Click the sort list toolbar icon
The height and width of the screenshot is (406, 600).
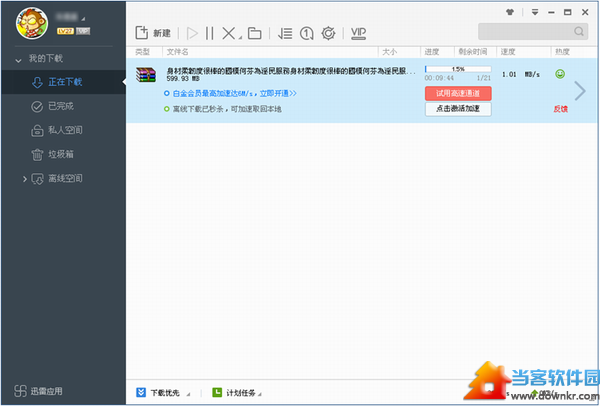coord(285,33)
